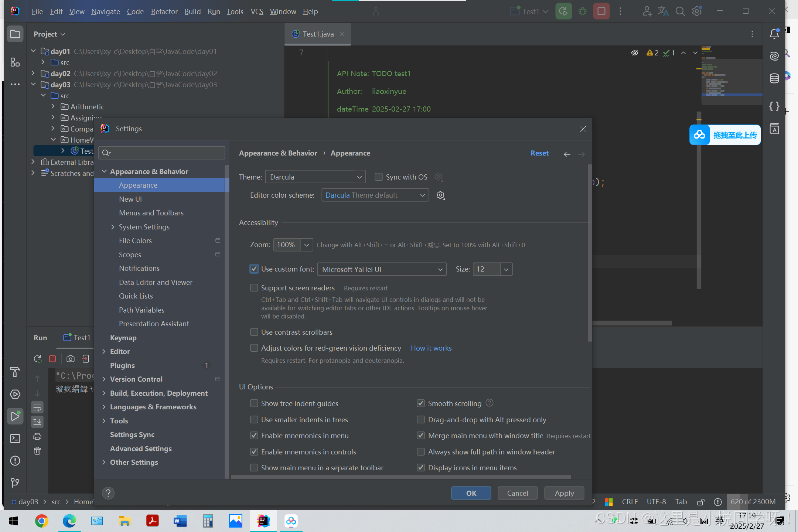Collapse the day03 project folder
The height and width of the screenshot is (532, 798).
pyautogui.click(x=34, y=84)
